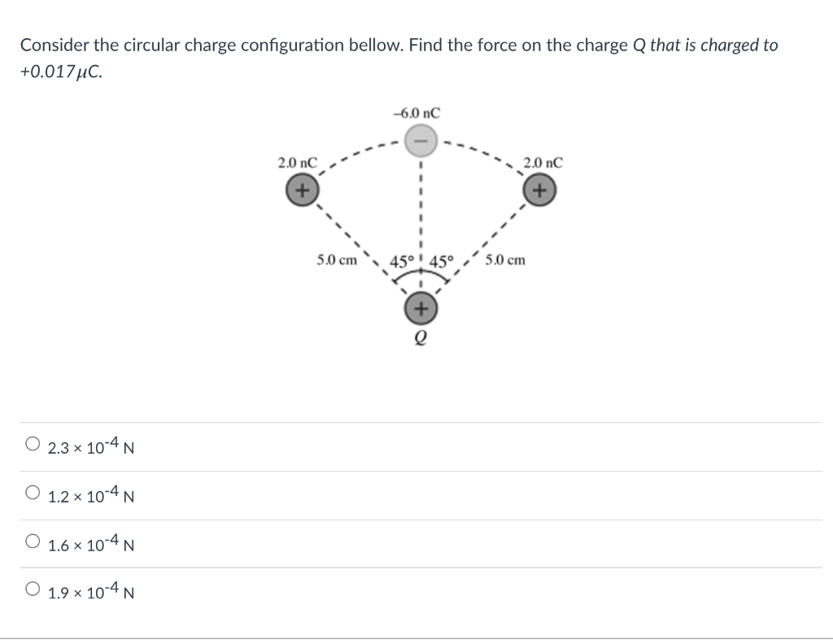This screenshot has width=833, height=644.
Task: Click the right 2.0 nC label text
Action: (543, 162)
